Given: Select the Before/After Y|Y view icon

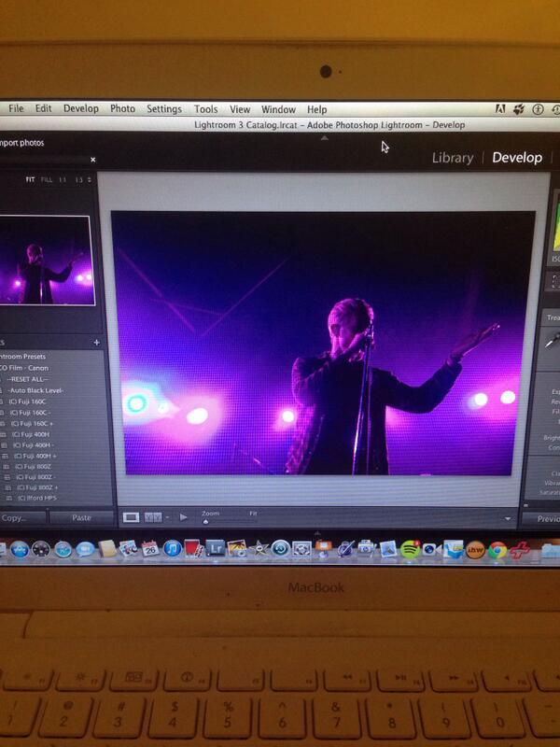Looking at the screenshot, I should click(x=153, y=517).
